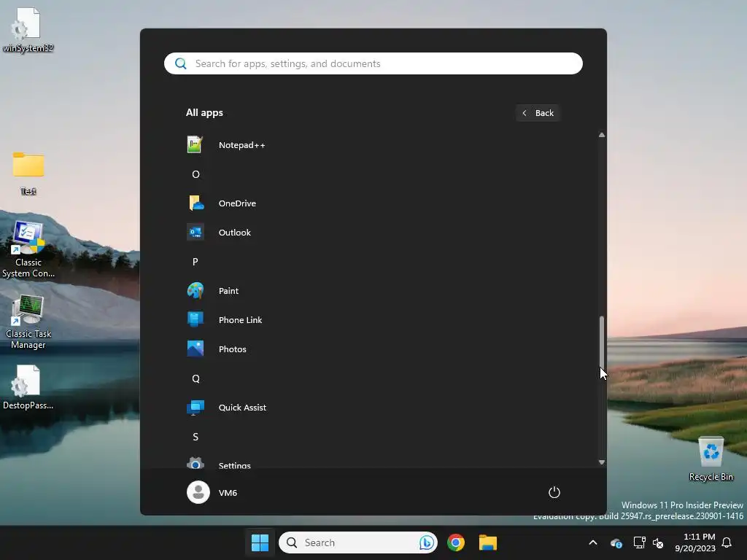Click the letter Q section header
Screen dimensions: 747x560
pyautogui.click(x=196, y=378)
